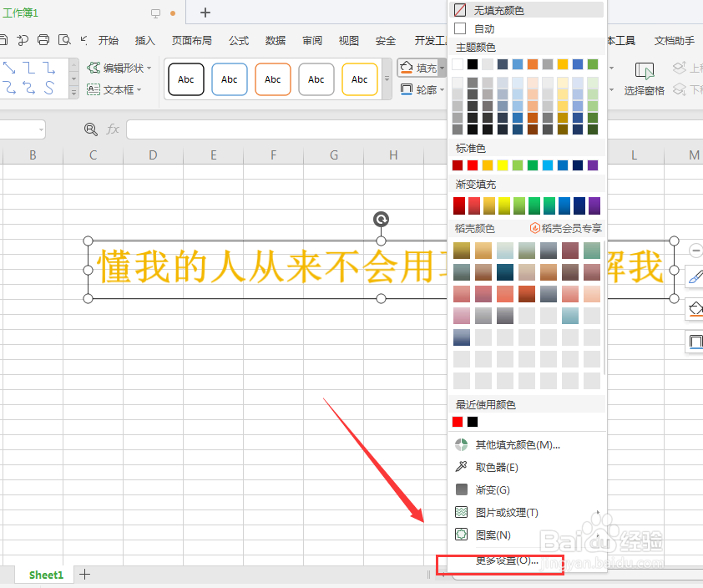This screenshot has width=703, height=588.
Task: Open the 文本框 dropdown arrow
Action: 139,89
